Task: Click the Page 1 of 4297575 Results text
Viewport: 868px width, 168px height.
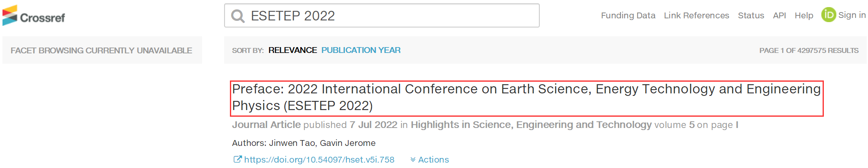Action: click(809, 50)
